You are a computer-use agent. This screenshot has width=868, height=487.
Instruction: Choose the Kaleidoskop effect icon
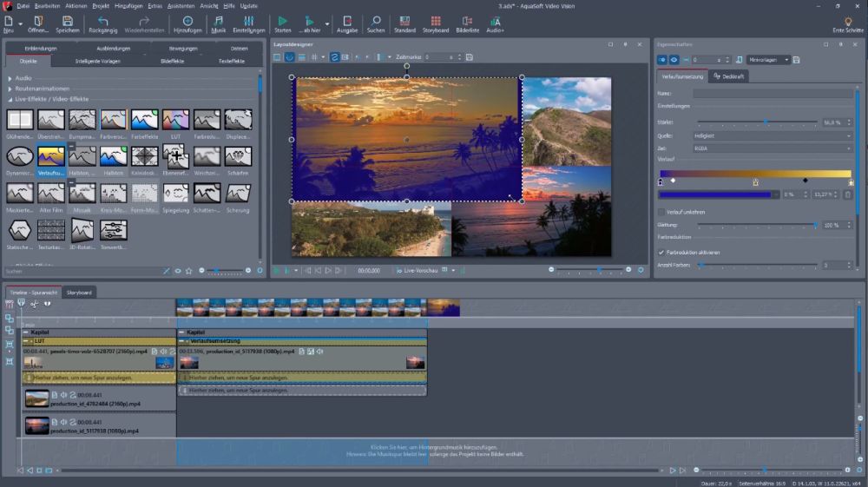[144, 156]
